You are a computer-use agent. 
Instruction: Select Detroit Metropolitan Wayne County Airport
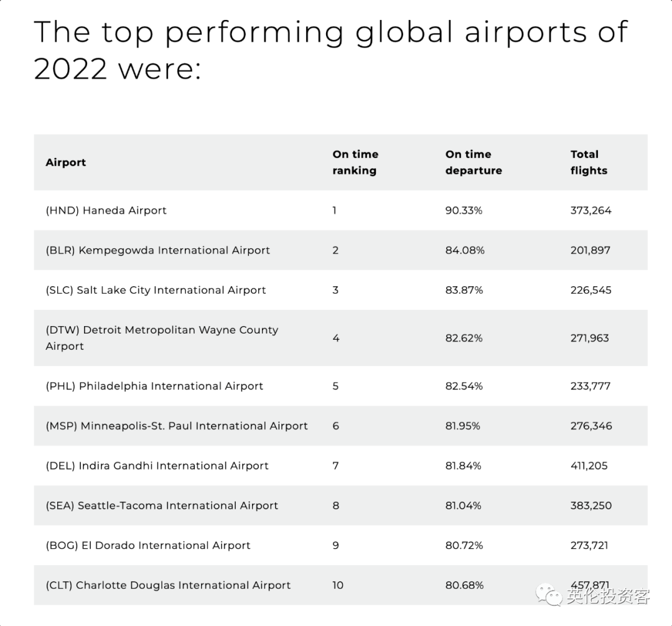point(162,338)
